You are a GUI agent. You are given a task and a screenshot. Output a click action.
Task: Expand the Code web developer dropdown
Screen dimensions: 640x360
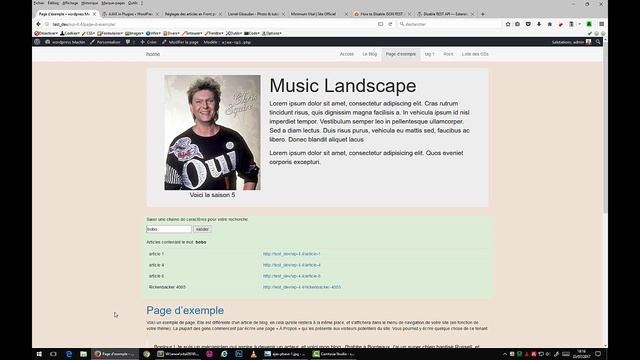point(252,33)
